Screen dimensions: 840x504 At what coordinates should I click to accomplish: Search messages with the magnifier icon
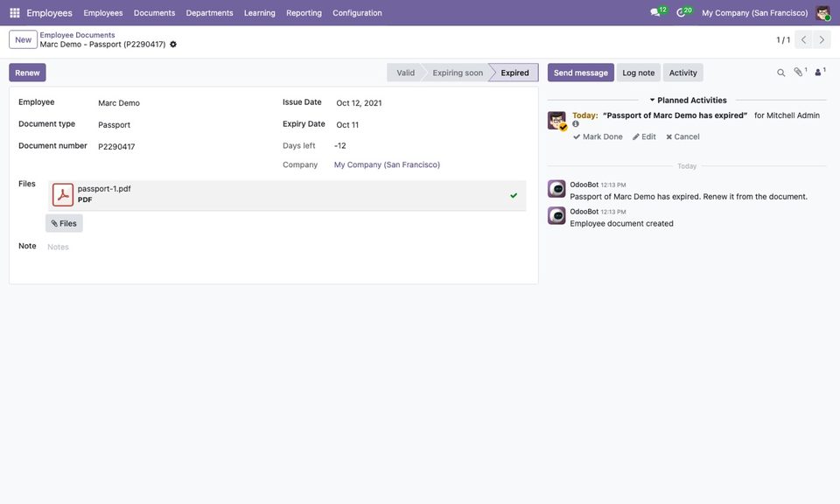(781, 73)
